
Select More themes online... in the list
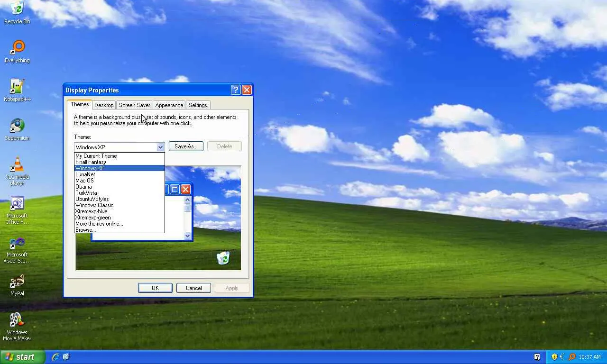coord(120,224)
